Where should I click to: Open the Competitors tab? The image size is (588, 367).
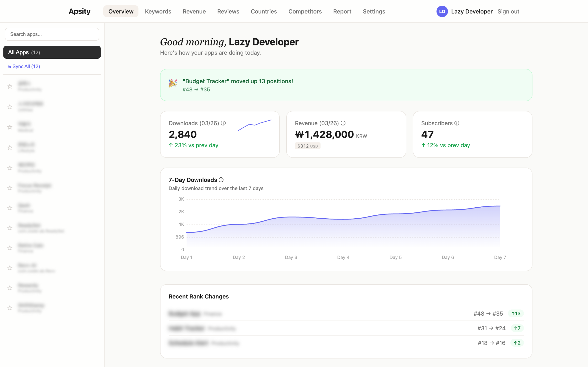pos(305,11)
